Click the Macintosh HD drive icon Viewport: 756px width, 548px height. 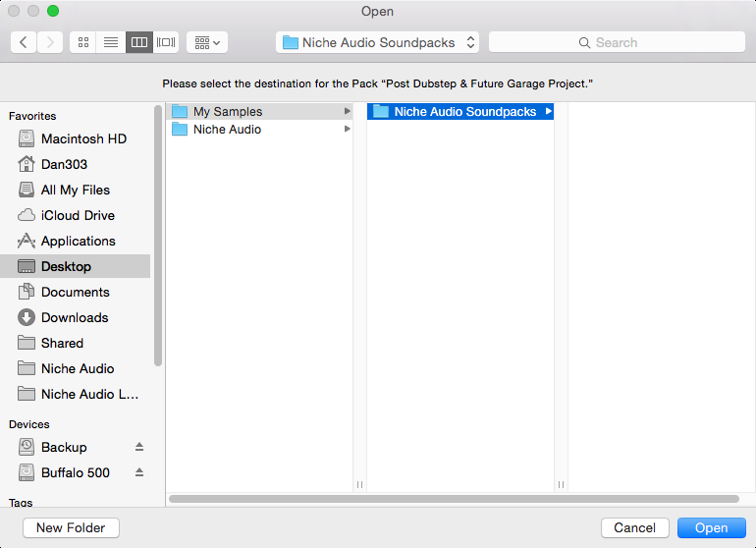tap(27, 138)
